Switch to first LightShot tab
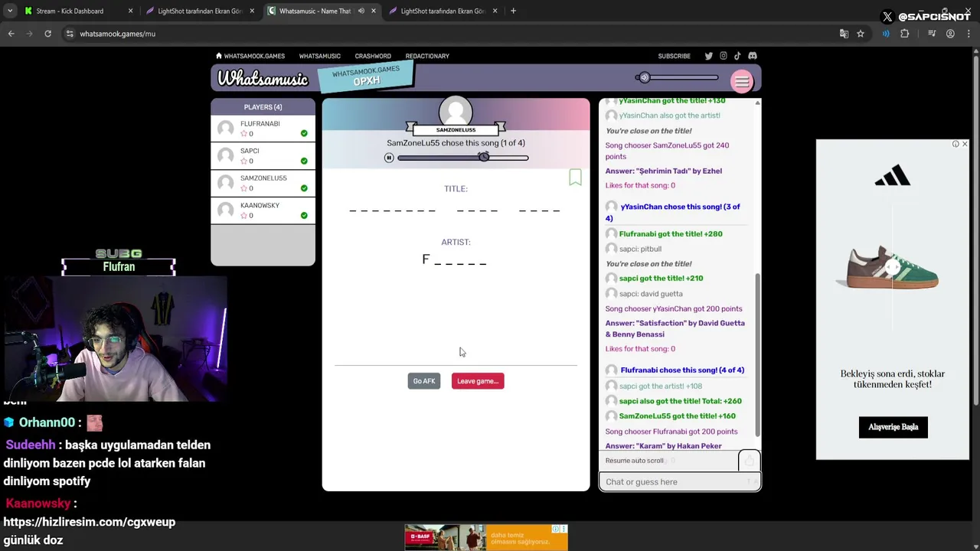This screenshot has width=980, height=551. point(201,11)
